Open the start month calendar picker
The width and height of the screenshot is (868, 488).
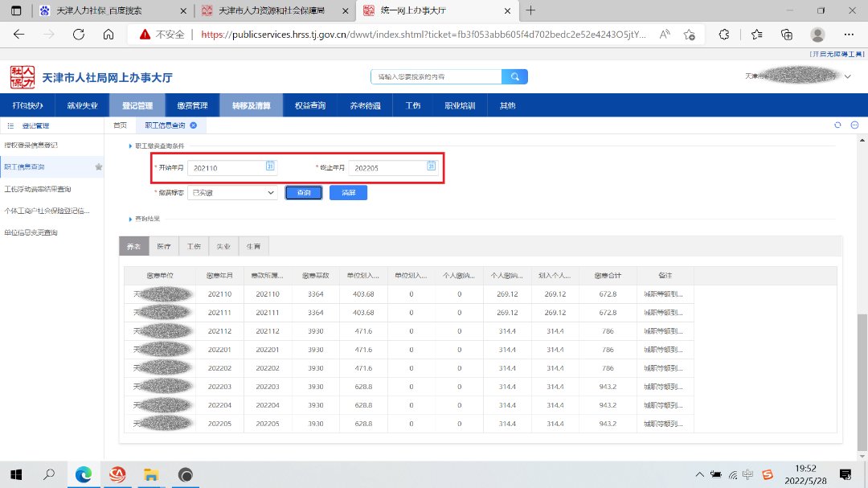pos(270,166)
